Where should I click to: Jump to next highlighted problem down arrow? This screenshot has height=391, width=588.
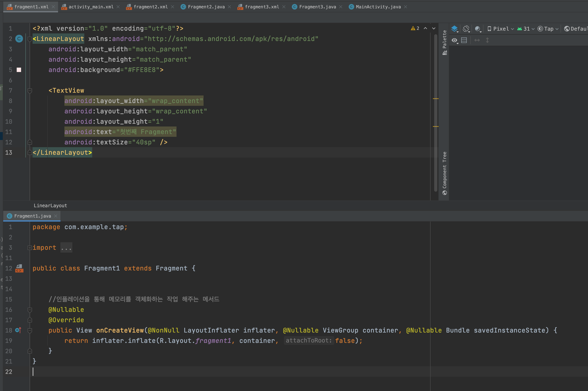coord(434,28)
